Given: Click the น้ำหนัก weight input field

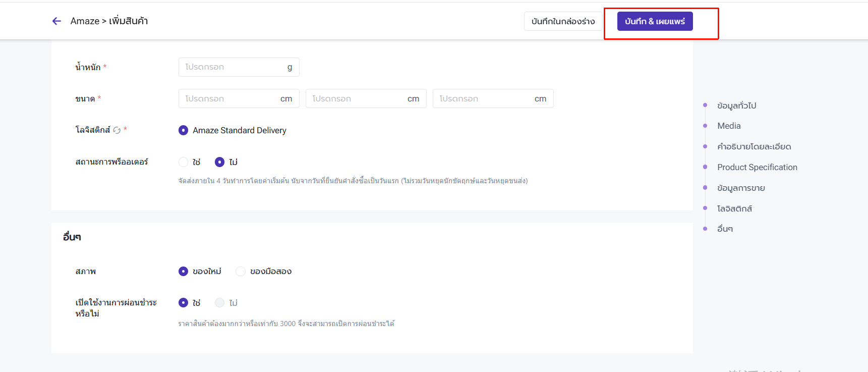Looking at the screenshot, I should click(232, 67).
